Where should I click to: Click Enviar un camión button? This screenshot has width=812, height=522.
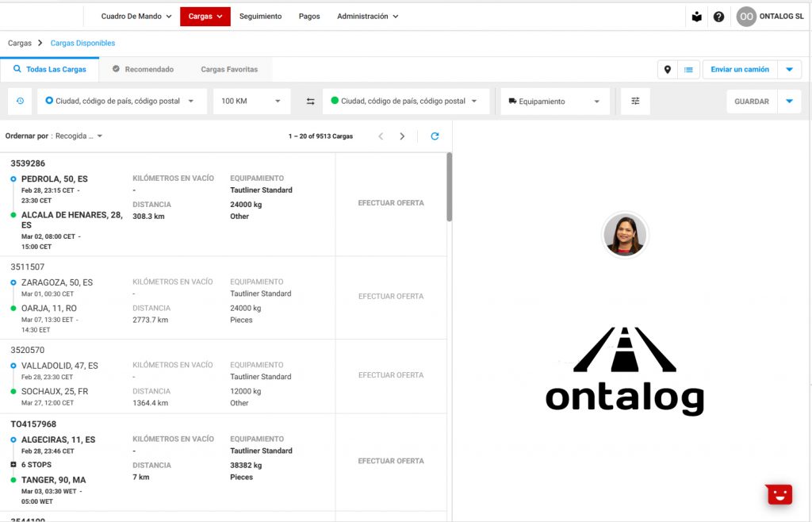[x=739, y=70]
